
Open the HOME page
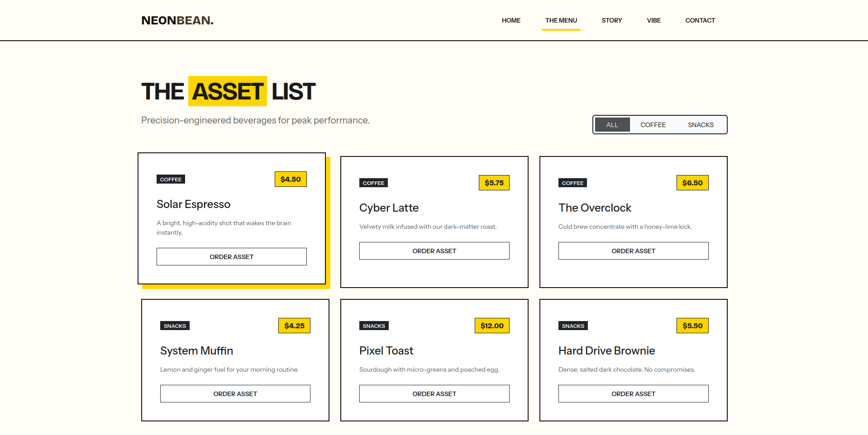click(511, 20)
